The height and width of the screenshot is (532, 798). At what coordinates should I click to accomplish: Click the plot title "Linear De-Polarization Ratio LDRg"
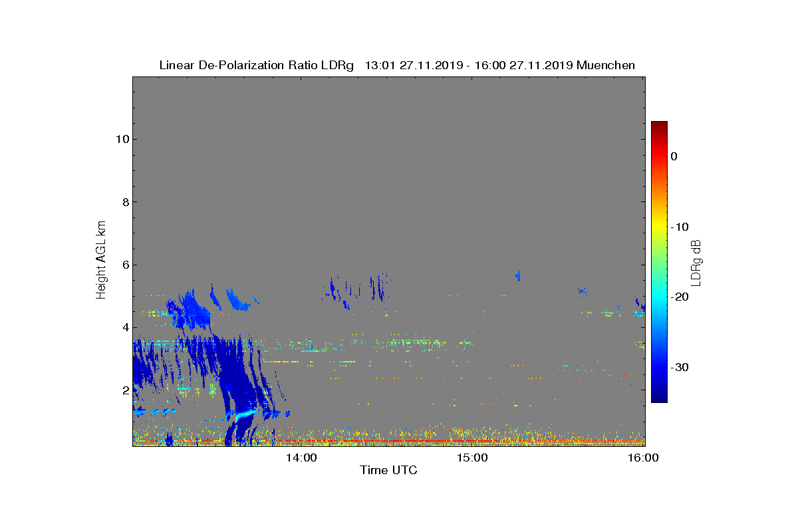tap(256, 65)
